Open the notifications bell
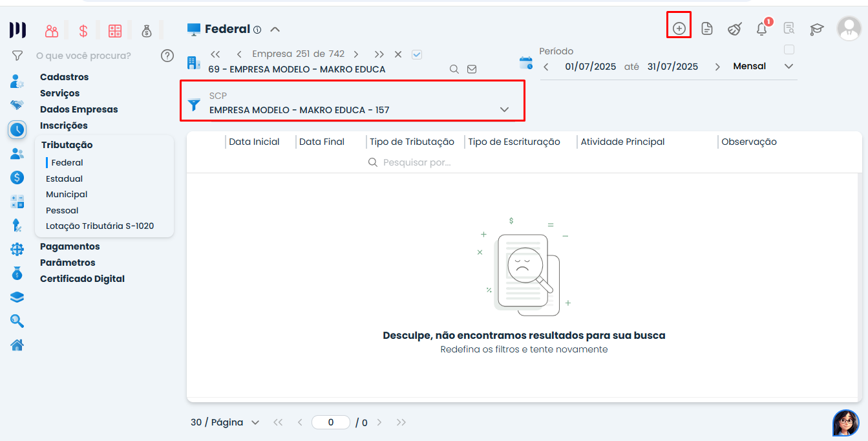Screen dimensions: 868x441 762,28
